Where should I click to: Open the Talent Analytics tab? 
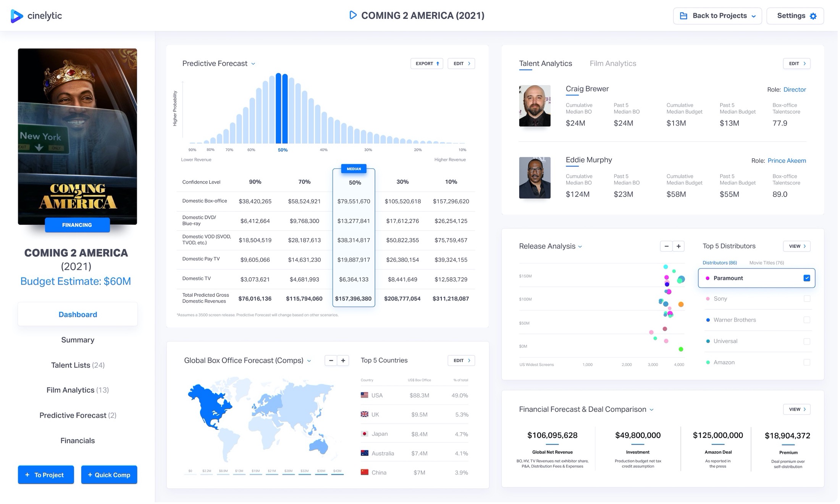(x=545, y=63)
